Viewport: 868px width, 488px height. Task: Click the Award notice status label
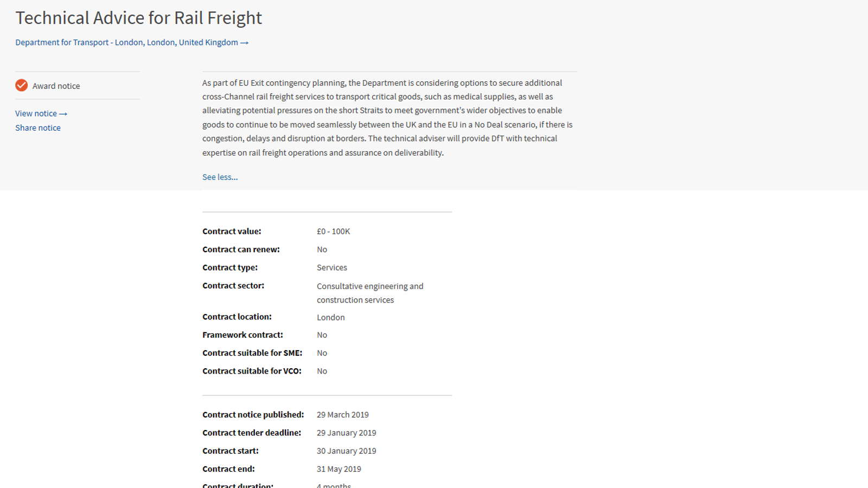(x=56, y=86)
